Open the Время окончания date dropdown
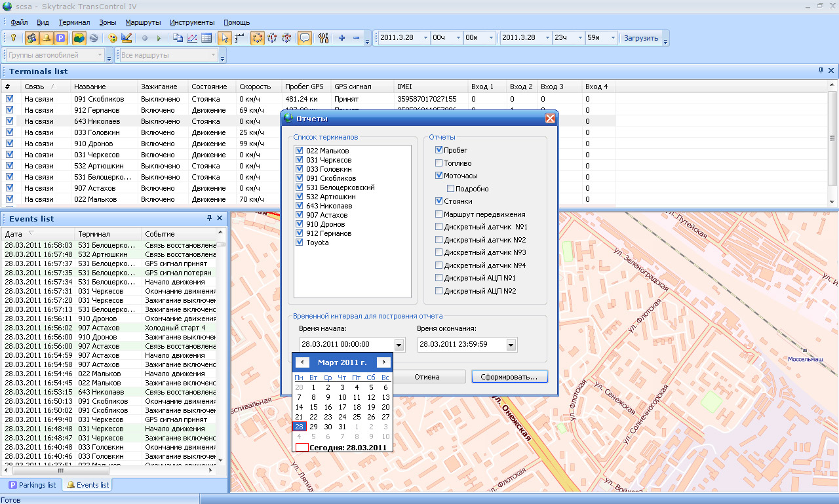 tap(511, 345)
